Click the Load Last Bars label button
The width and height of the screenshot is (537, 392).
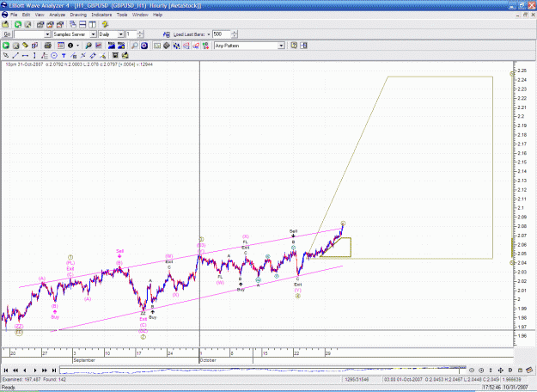click(x=189, y=34)
